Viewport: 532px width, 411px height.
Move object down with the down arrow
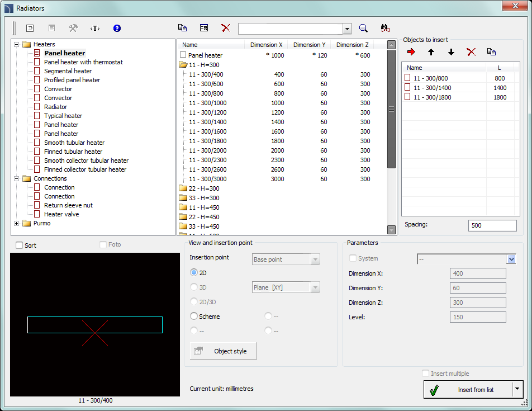coord(451,52)
